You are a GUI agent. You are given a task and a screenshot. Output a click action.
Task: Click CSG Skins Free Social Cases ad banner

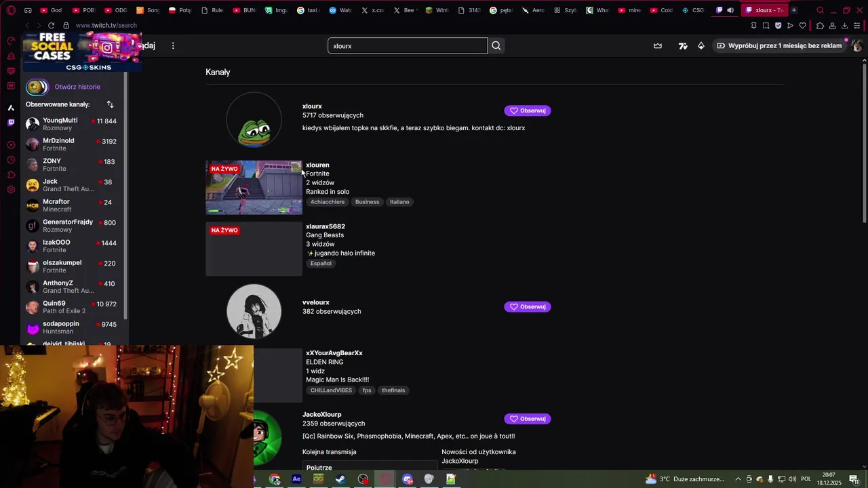coord(81,51)
